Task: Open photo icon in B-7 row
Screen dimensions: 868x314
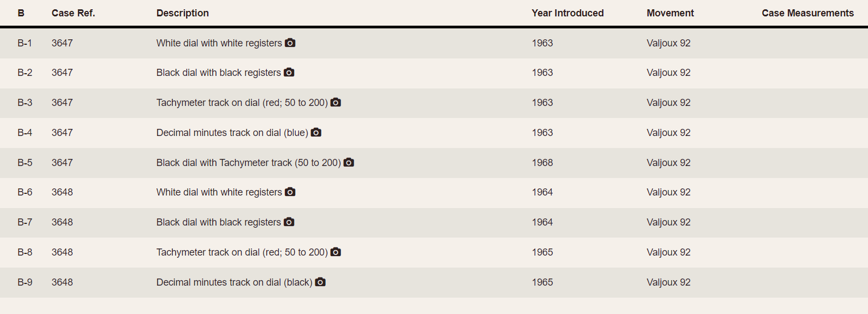Action: point(289,222)
